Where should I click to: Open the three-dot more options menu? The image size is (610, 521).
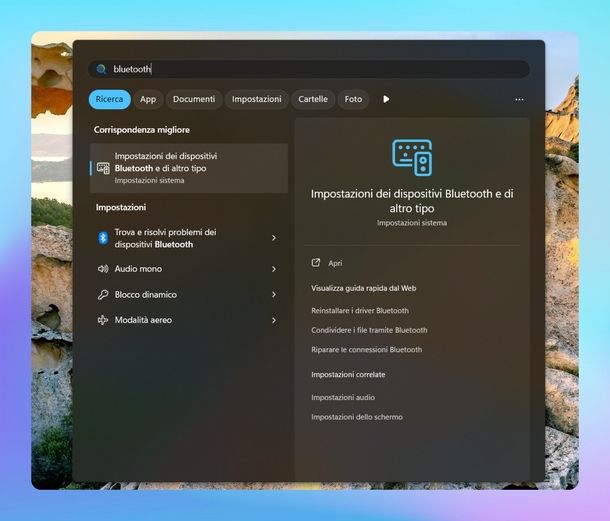519,100
